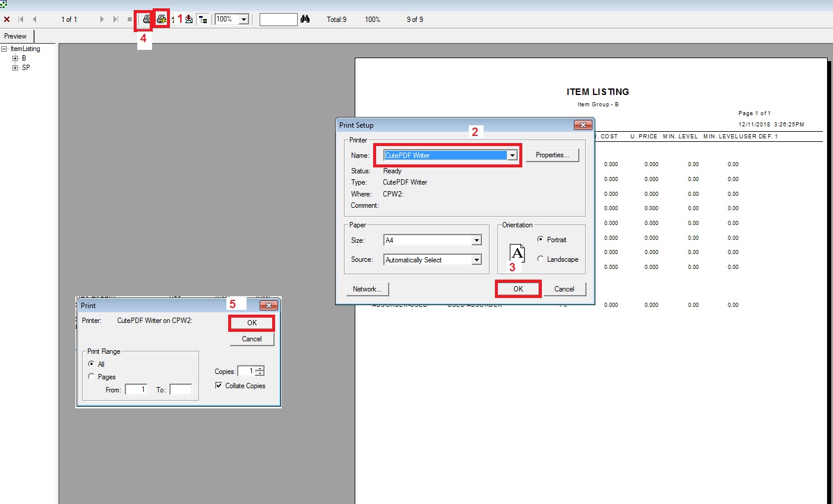Select the Pages print range option
833x504 pixels.
tap(91, 376)
